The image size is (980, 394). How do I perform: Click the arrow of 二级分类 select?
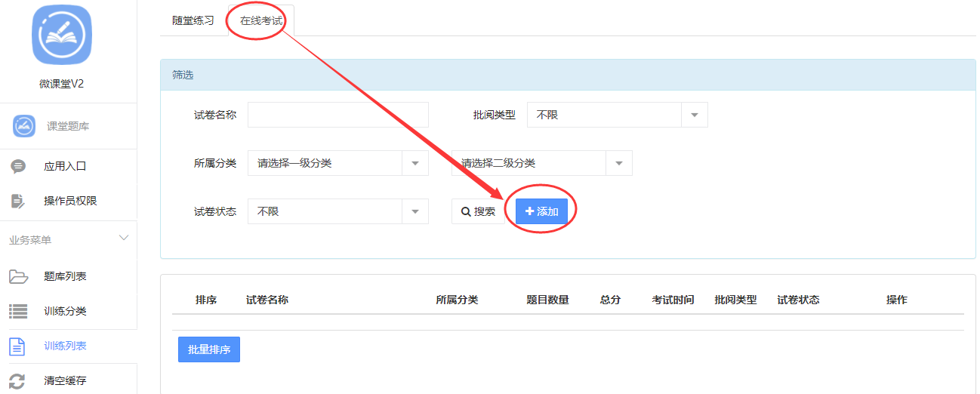(619, 164)
